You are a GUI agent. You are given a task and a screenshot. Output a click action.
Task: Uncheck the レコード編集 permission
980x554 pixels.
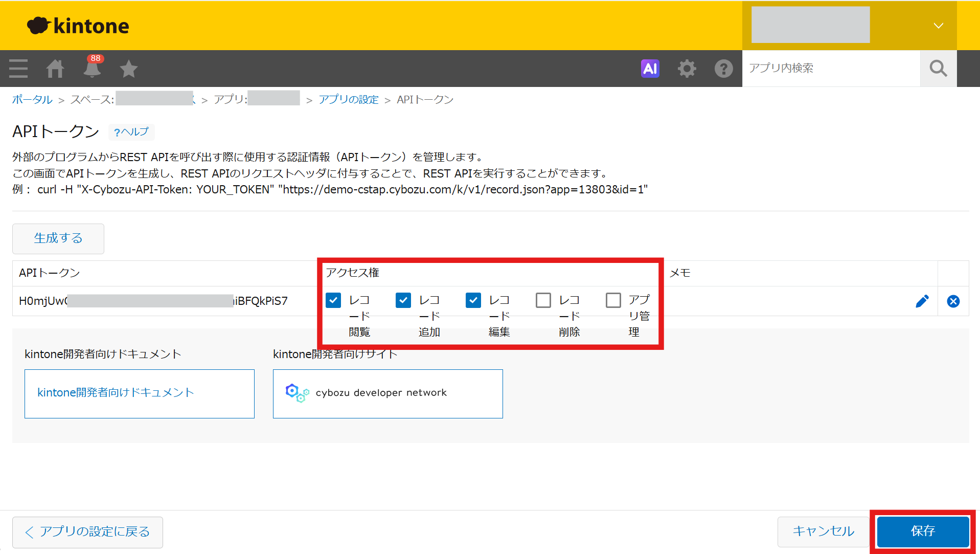[x=473, y=300]
